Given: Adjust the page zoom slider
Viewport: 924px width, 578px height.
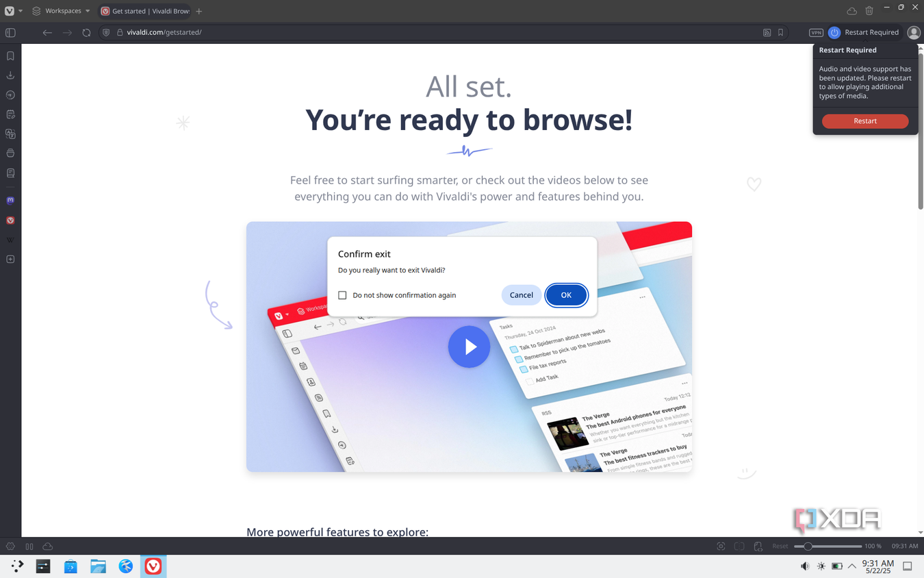Looking at the screenshot, I should [x=827, y=546].
